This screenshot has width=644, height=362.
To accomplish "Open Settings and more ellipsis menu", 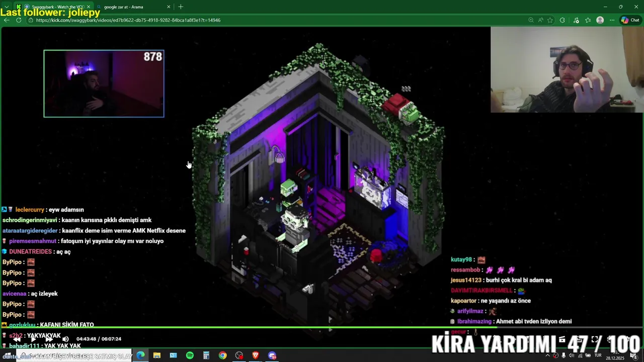I will click(612, 20).
